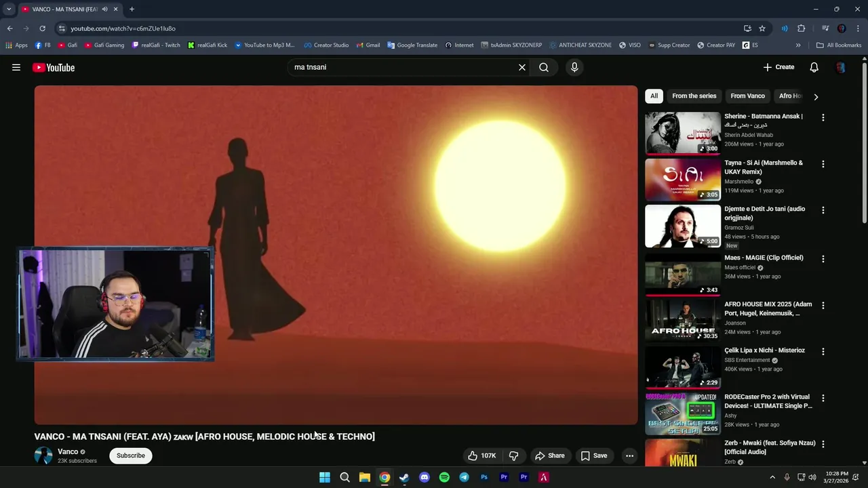Open the YouTube hamburger guide menu
This screenshot has width=868, height=488.
click(x=16, y=67)
